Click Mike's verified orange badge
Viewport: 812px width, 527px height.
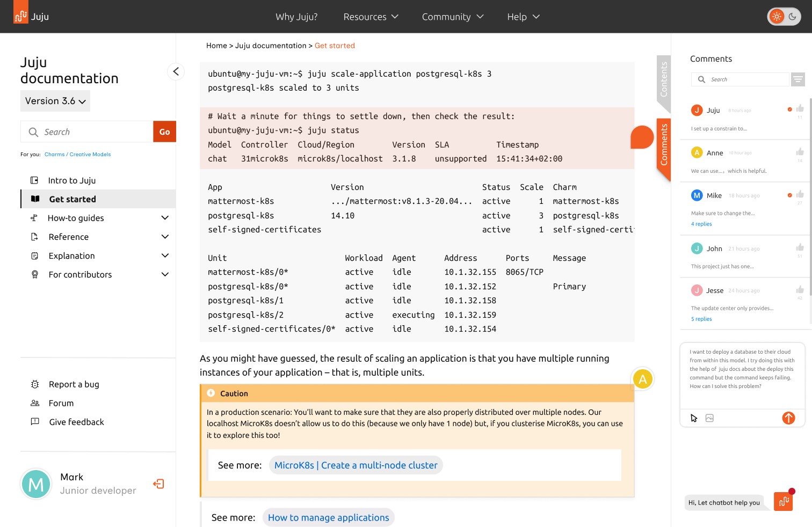pyautogui.click(x=789, y=195)
